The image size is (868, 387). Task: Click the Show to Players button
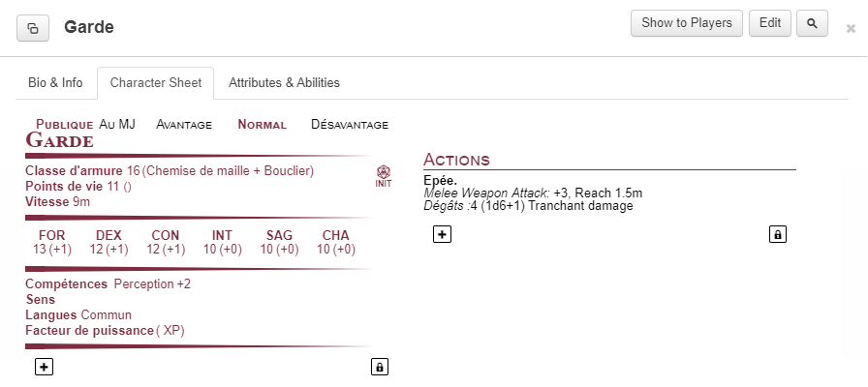[687, 23]
